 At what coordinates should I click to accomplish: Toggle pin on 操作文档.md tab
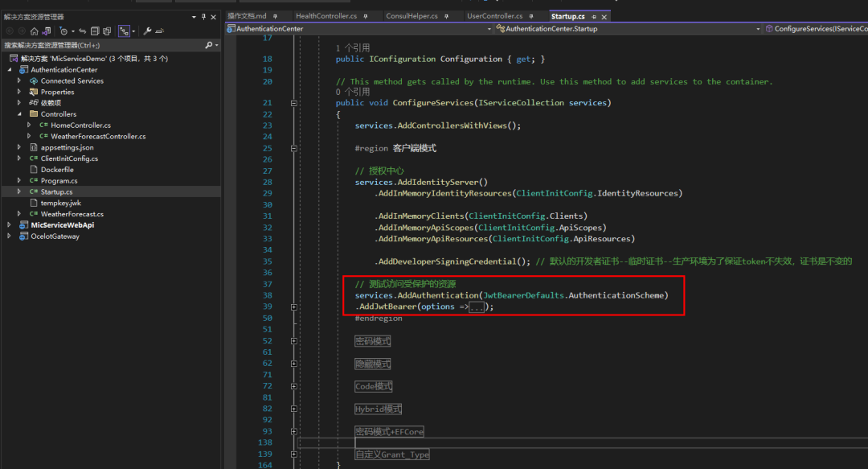click(275, 17)
